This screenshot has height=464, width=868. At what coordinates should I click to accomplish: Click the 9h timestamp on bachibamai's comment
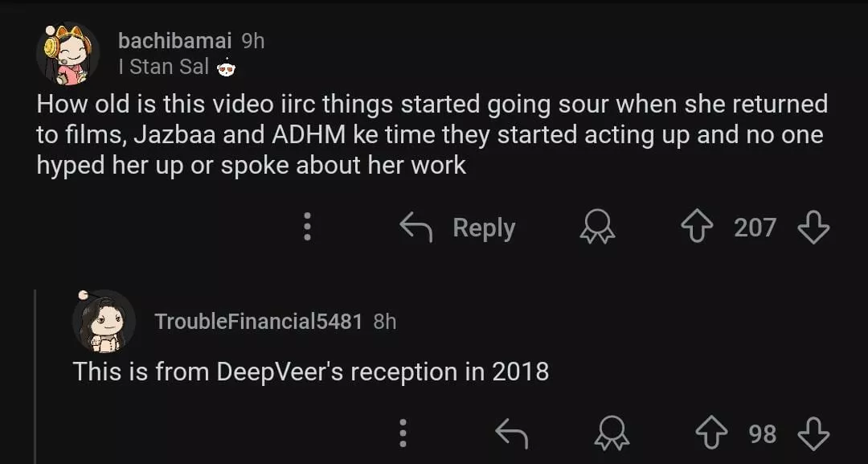click(252, 40)
